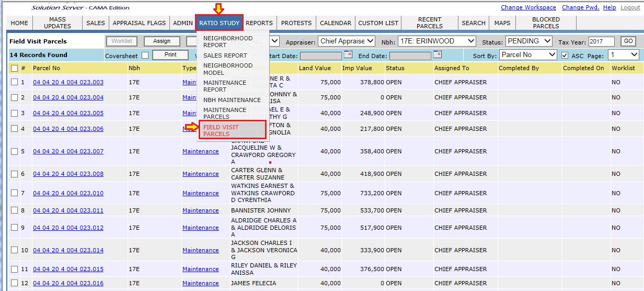Uncheck the ASC sort order checkbox

pyautogui.click(x=565, y=55)
